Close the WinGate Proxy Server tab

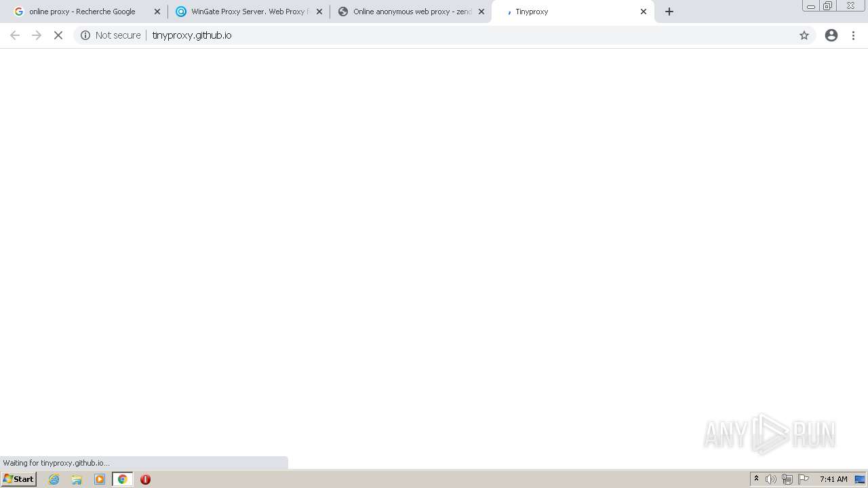click(x=319, y=12)
